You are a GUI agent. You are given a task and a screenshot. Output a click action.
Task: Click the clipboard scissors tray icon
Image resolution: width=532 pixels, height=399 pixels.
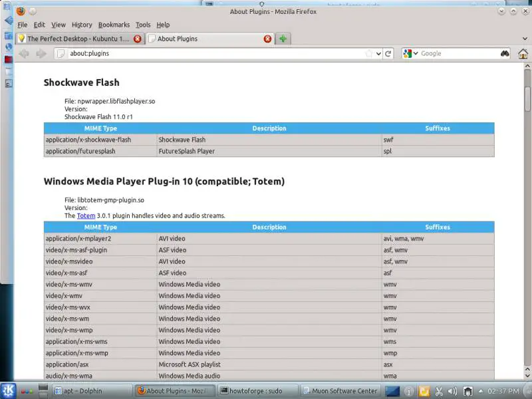coord(439,391)
